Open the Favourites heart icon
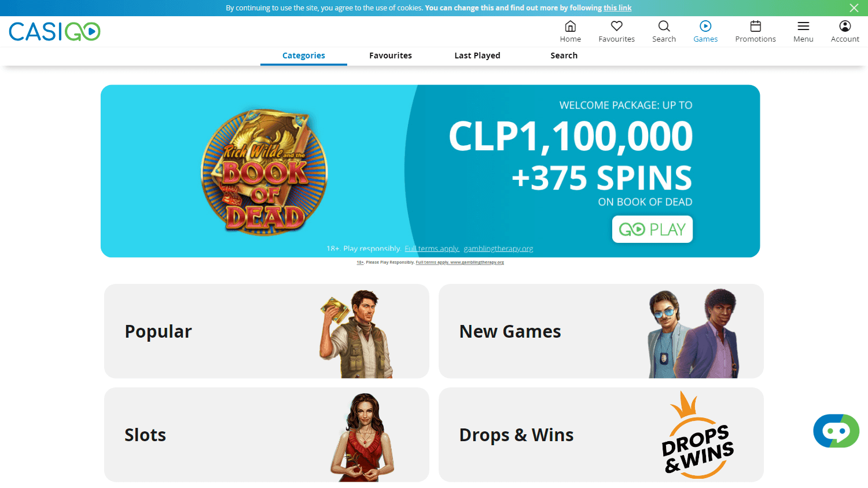This screenshot has width=868, height=488. pos(616,26)
